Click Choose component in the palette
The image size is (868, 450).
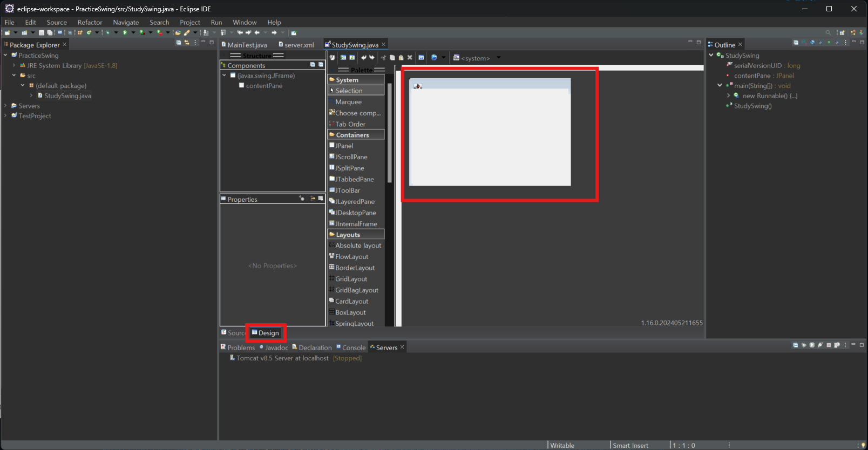point(355,113)
